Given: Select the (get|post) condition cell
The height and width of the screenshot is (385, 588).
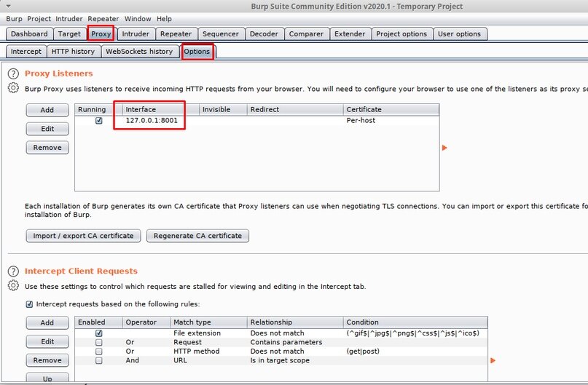Looking at the screenshot, I should [363, 352].
